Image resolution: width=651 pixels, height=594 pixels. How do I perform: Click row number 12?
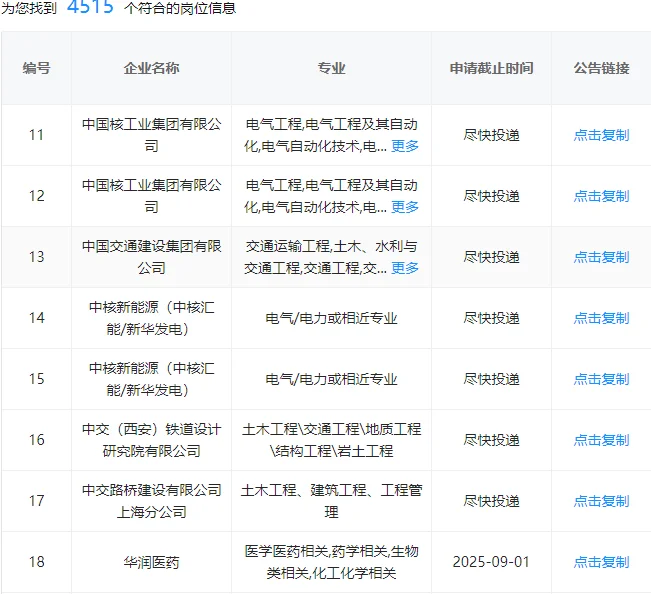click(x=37, y=196)
